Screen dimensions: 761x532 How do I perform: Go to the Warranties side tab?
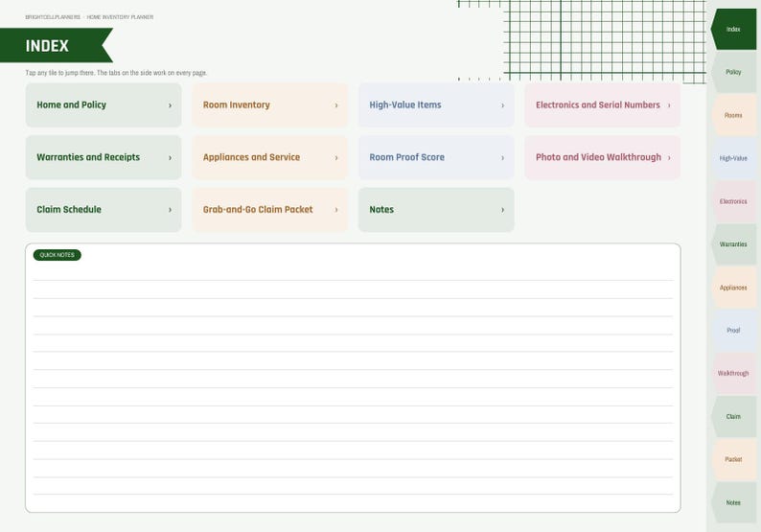click(x=733, y=244)
